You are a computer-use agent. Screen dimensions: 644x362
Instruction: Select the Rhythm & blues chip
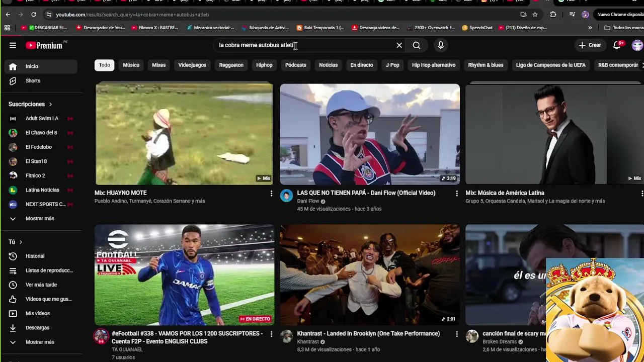[x=486, y=65]
